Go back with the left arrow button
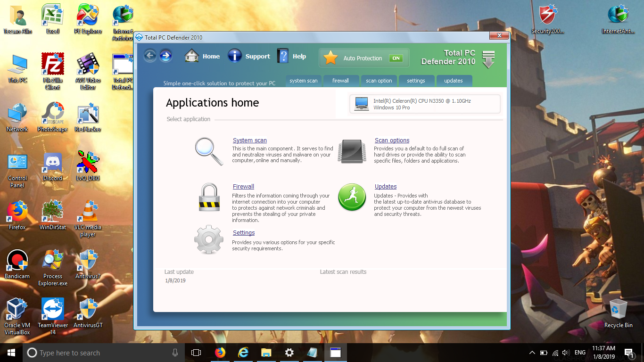The width and height of the screenshot is (644, 362). [x=150, y=56]
